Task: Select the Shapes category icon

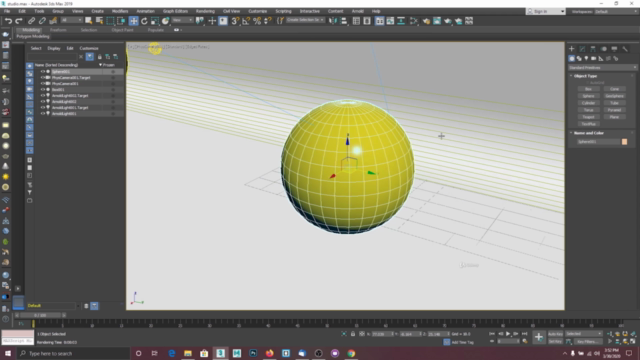Action: pyautogui.click(x=579, y=58)
